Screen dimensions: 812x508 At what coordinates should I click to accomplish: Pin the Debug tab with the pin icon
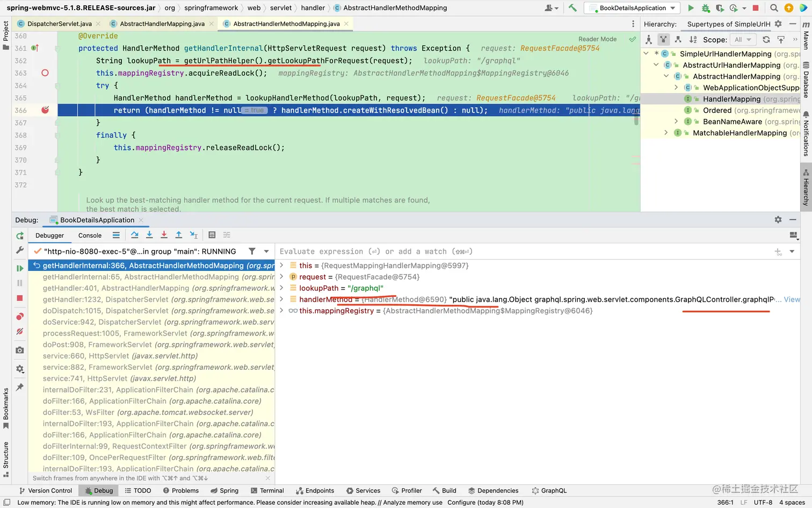point(20,387)
